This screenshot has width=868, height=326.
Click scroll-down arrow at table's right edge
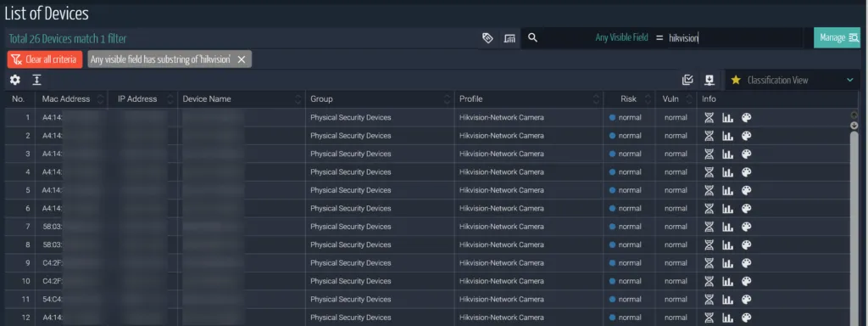pyautogui.click(x=854, y=126)
